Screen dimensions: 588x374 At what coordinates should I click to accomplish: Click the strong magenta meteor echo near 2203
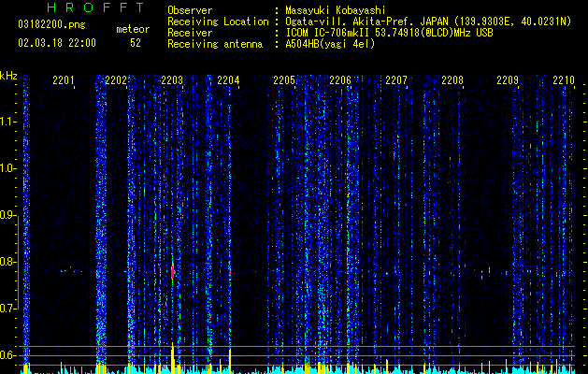(173, 271)
